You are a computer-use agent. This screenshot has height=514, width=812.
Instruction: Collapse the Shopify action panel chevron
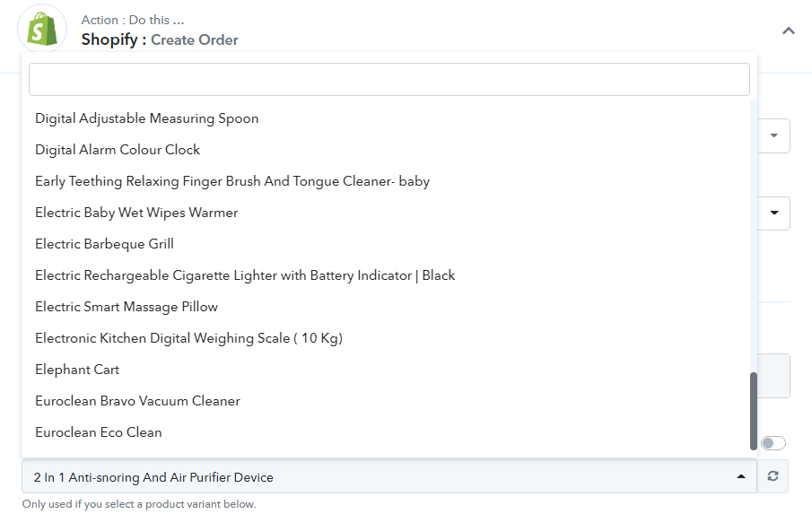[x=788, y=30]
